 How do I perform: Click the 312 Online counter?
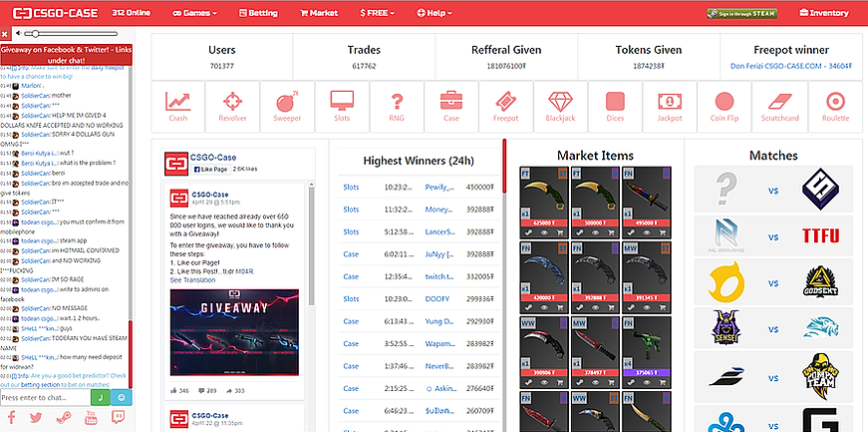tap(131, 13)
